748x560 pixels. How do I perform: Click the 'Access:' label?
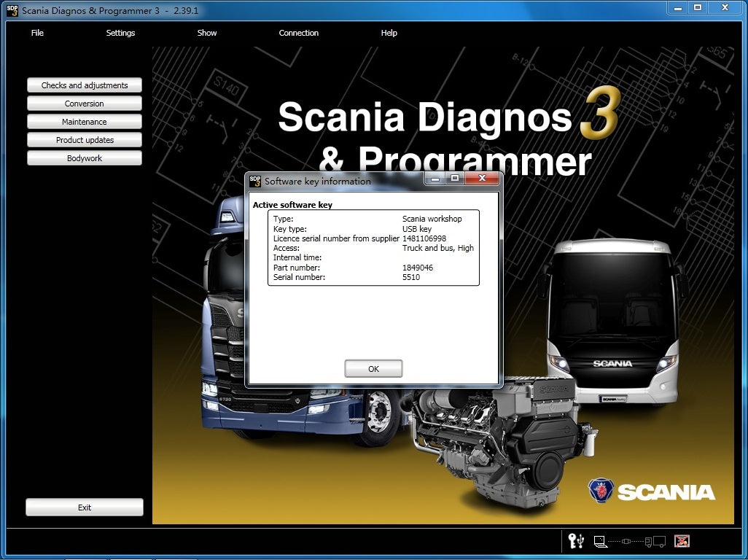click(x=287, y=248)
